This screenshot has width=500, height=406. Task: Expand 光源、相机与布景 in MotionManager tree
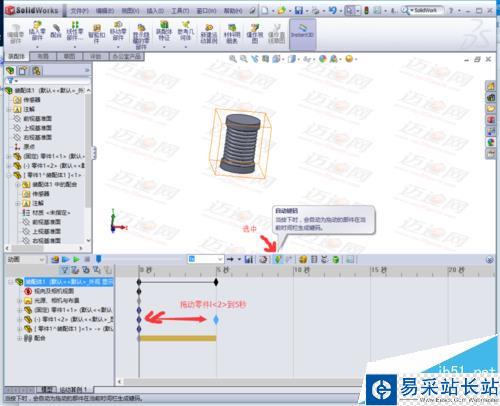point(19,301)
